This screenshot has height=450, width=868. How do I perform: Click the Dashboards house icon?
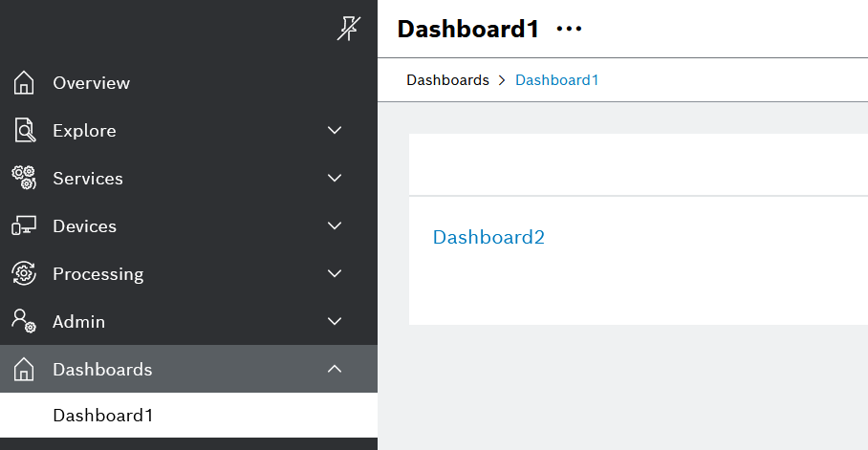click(x=25, y=370)
